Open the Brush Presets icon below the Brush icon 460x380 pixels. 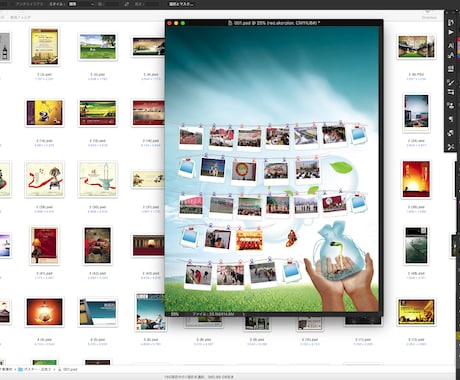451,92
